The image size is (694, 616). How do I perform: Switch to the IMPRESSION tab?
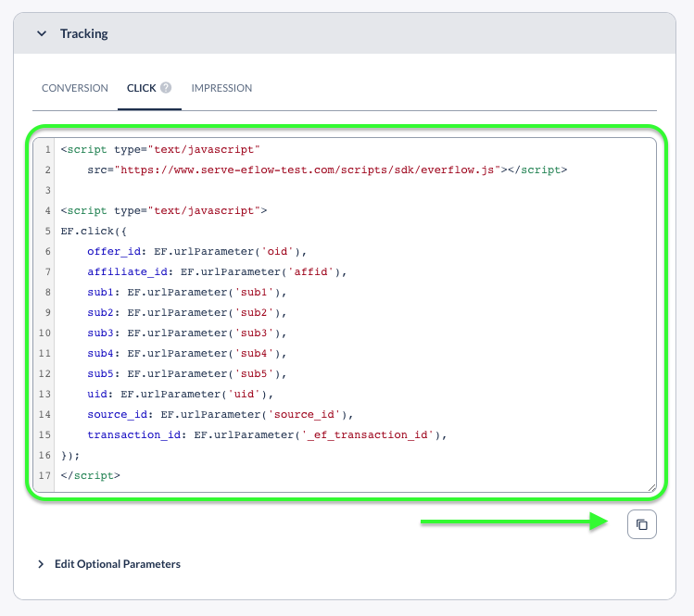(x=221, y=88)
